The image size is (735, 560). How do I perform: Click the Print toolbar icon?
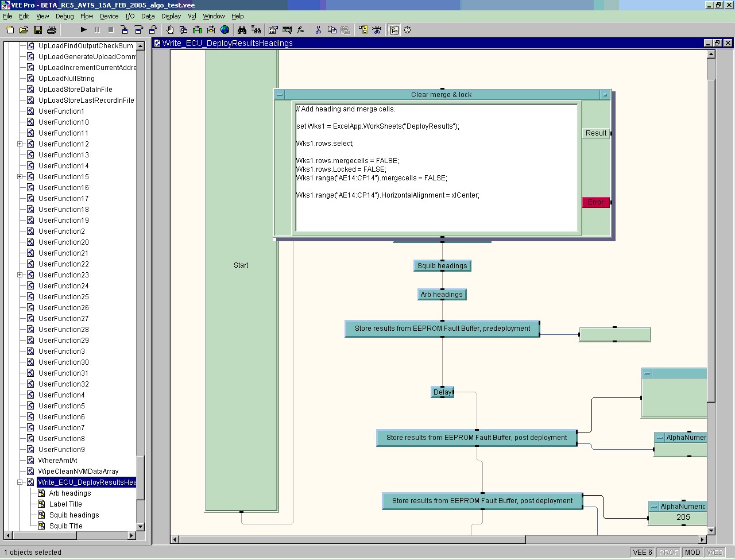(x=52, y=30)
